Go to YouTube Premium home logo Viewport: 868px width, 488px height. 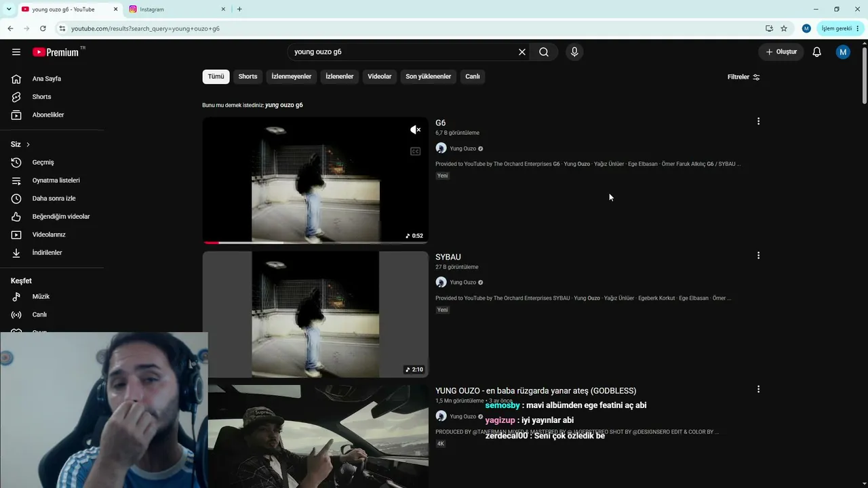[56, 52]
